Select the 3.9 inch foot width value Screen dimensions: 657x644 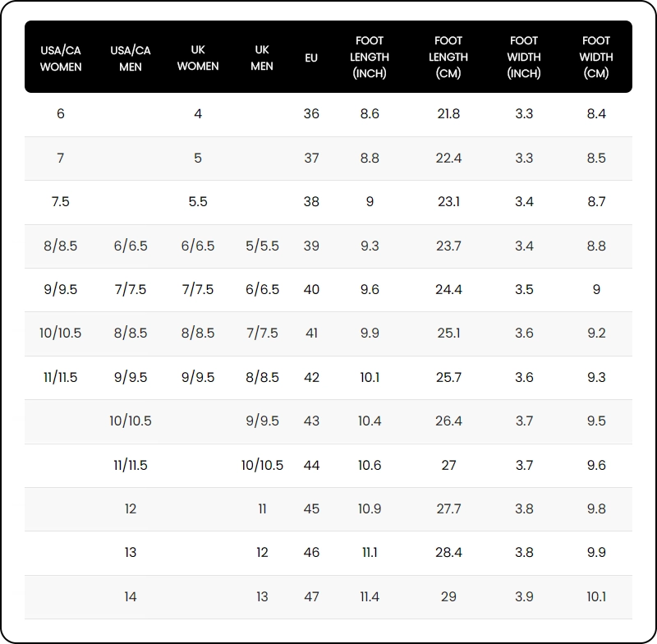pos(524,597)
